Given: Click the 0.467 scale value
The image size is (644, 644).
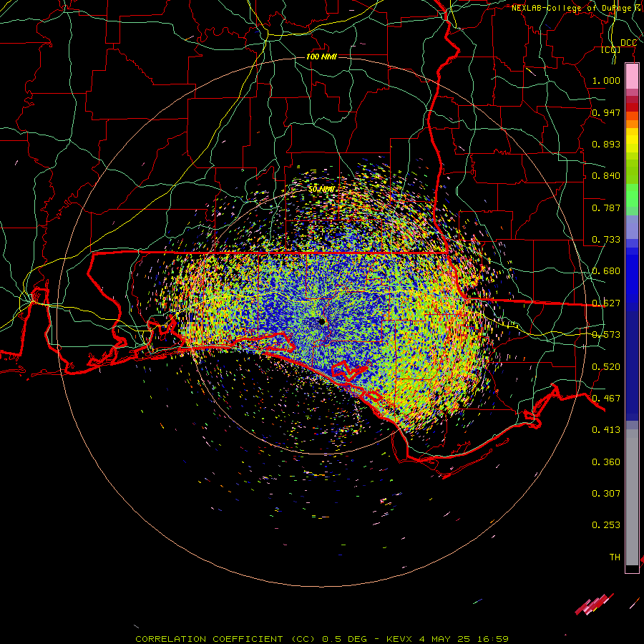Looking at the screenshot, I should (x=606, y=399).
